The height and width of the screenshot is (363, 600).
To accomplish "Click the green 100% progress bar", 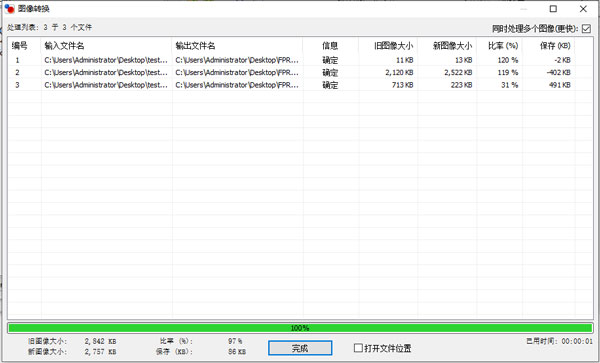I will [x=300, y=328].
